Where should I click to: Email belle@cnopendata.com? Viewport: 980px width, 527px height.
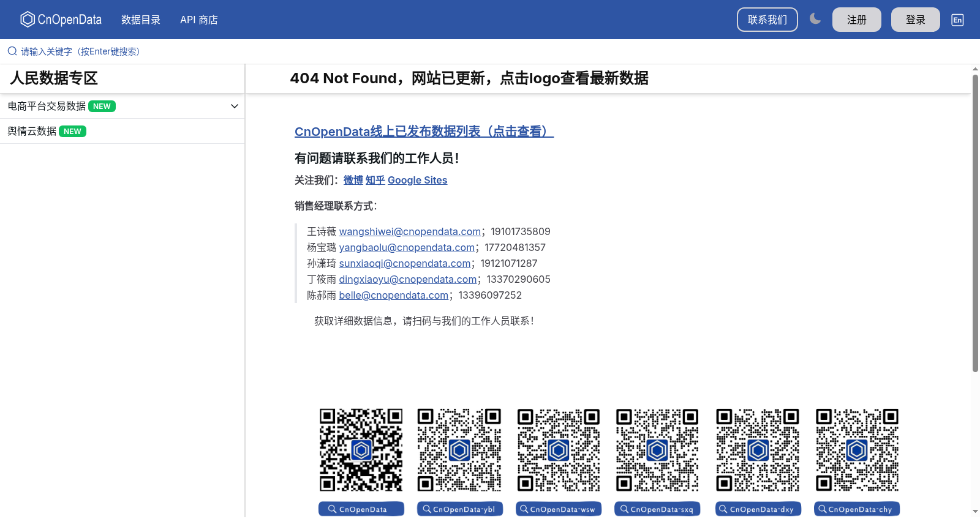[x=394, y=295]
